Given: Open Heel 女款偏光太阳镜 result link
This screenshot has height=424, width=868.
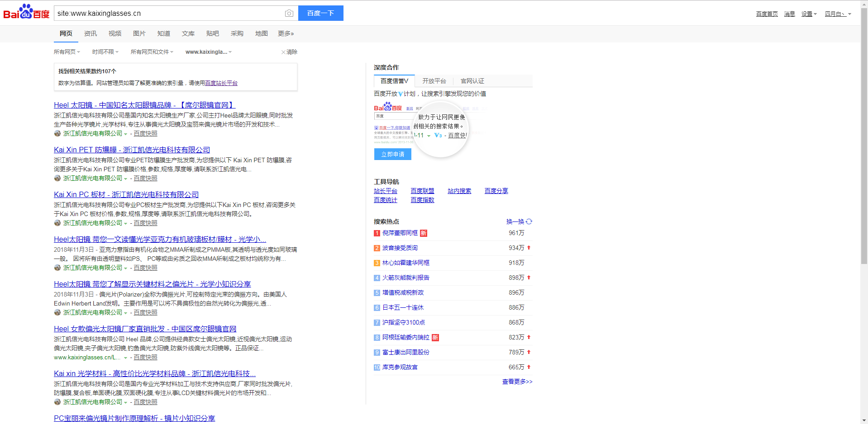Looking at the screenshot, I should click(x=145, y=329).
